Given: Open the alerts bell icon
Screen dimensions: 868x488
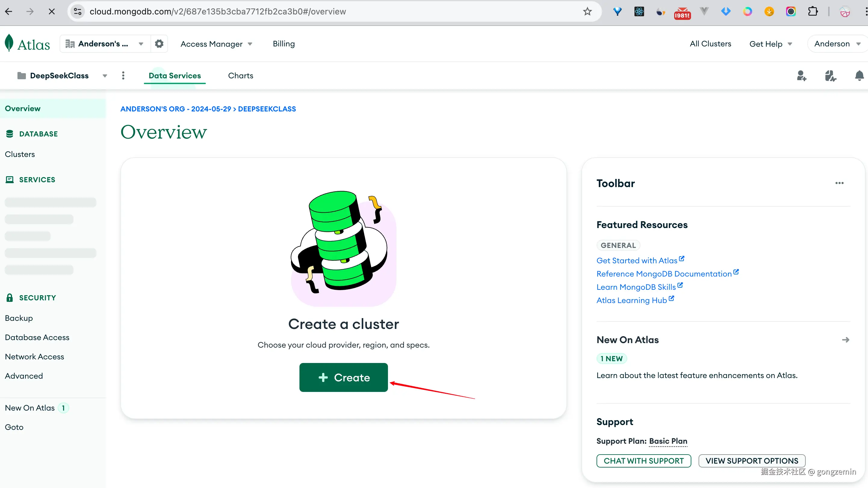Looking at the screenshot, I should tap(859, 76).
